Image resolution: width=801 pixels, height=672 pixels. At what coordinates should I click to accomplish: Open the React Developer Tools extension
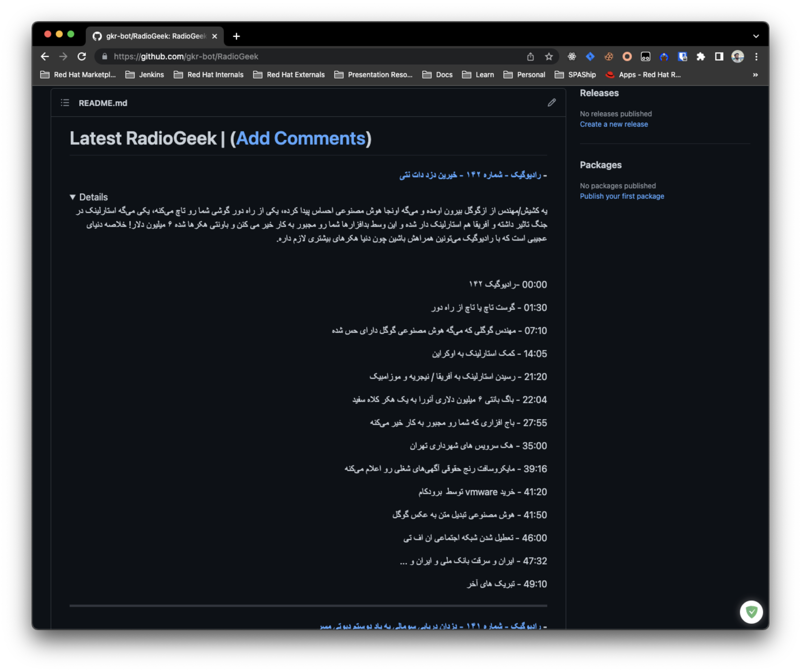click(572, 56)
